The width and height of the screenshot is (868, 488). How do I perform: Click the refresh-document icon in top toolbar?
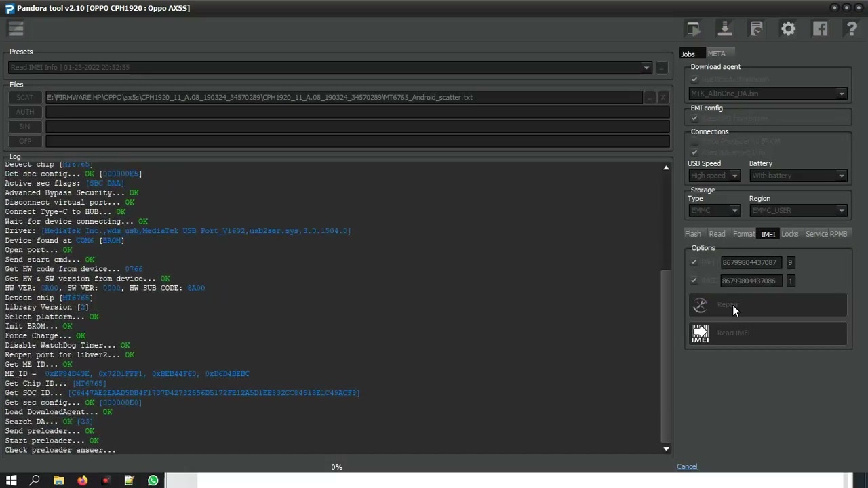[756, 28]
